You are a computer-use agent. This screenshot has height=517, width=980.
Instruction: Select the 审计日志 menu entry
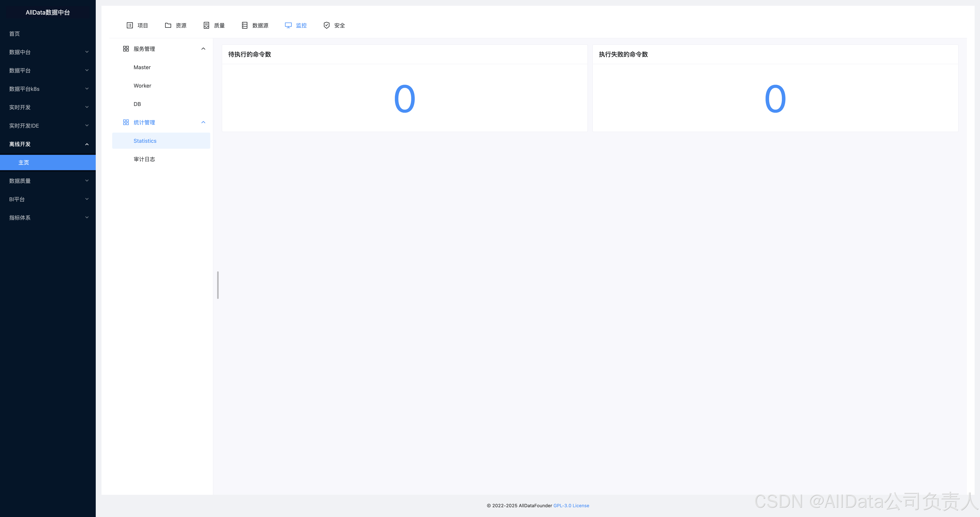144,159
